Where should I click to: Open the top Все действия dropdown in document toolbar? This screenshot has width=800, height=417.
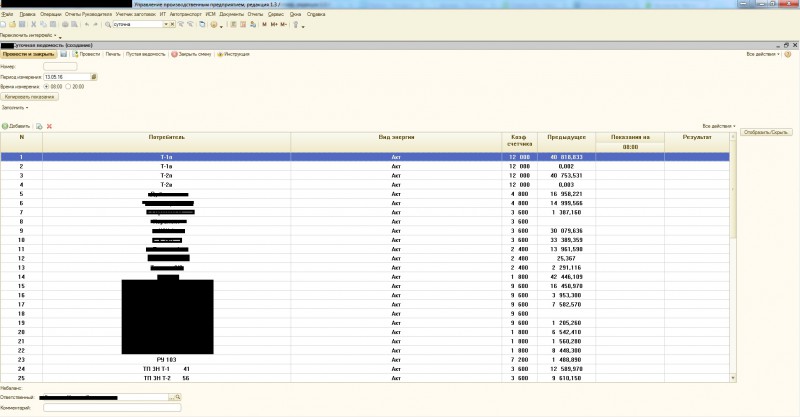coord(763,54)
